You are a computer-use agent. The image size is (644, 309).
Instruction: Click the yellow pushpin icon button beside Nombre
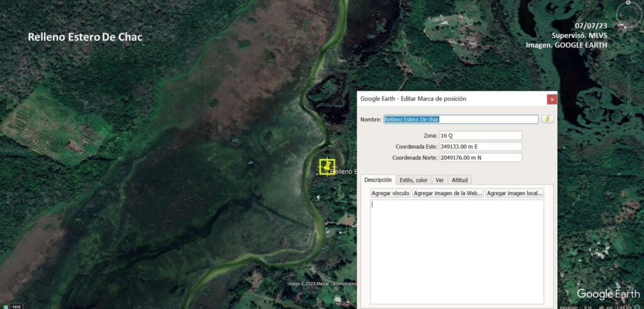548,119
